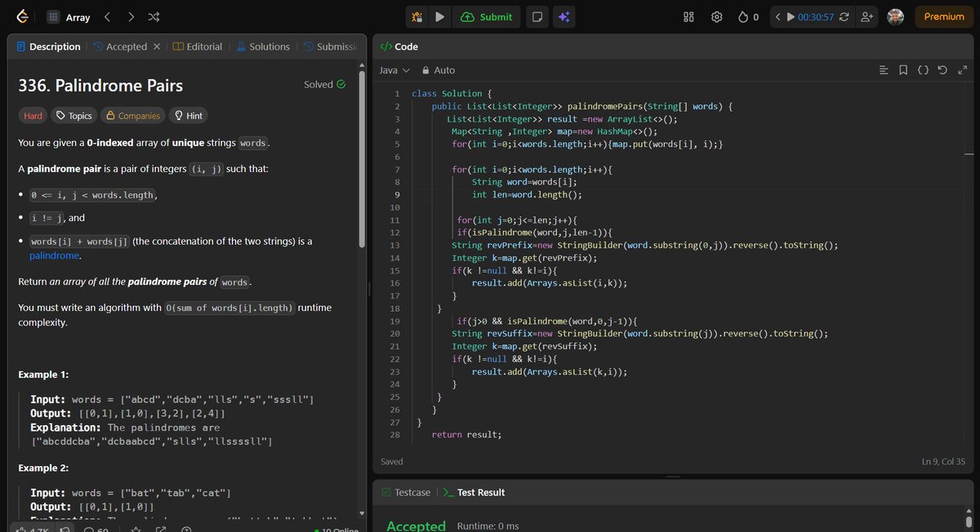
Task: Toggle the Auto lock setting
Action: [x=439, y=70]
